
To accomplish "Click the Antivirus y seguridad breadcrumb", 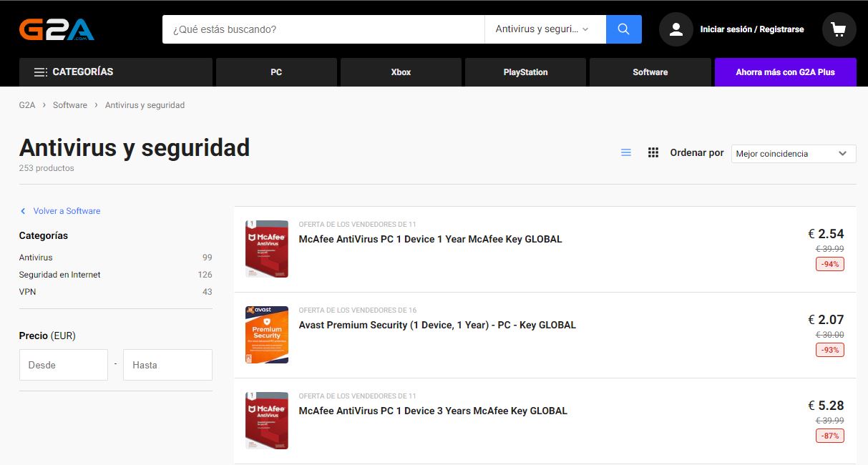I will click(x=145, y=105).
